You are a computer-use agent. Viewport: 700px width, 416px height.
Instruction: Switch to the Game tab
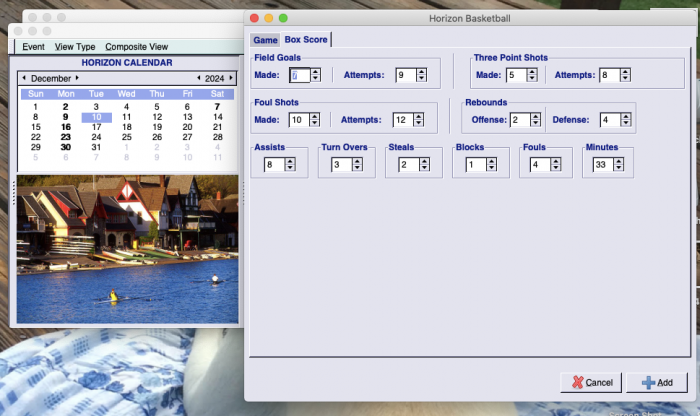pos(264,40)
